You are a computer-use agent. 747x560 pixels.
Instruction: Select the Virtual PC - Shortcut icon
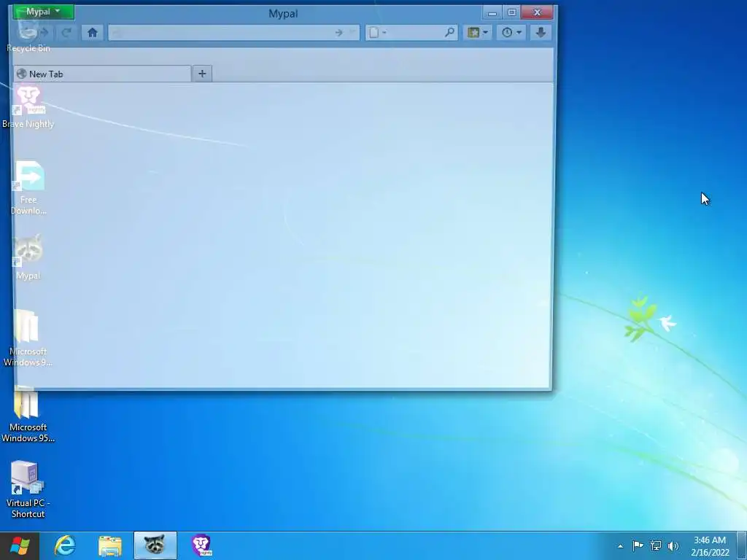tap(28, 489)
